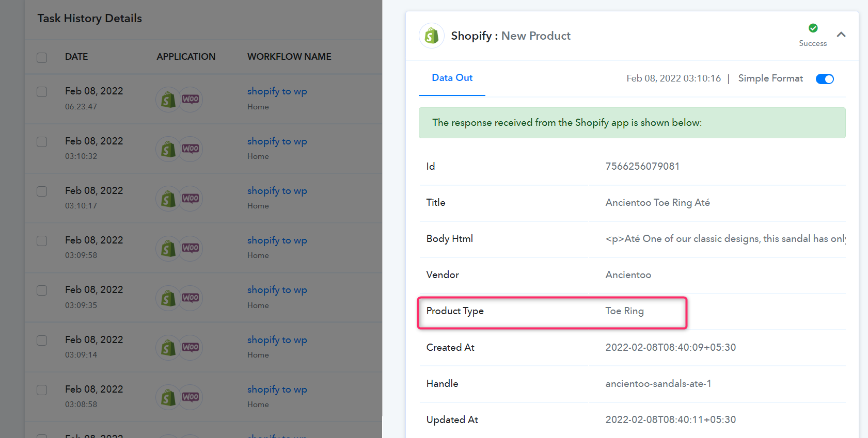Click the Shopify response message banner
This screenshot has height=438, width=868.
(x=632, y=123)
